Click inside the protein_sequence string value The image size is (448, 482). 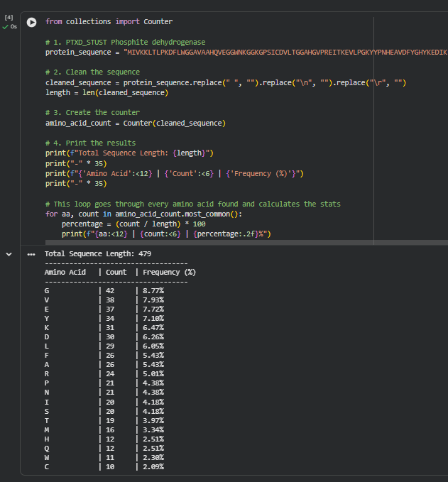coord(285,53)
